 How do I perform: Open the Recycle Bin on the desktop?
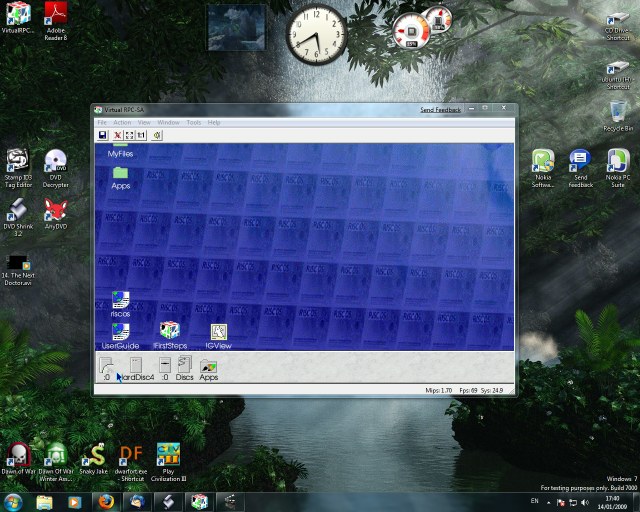(x=618, y=116)
